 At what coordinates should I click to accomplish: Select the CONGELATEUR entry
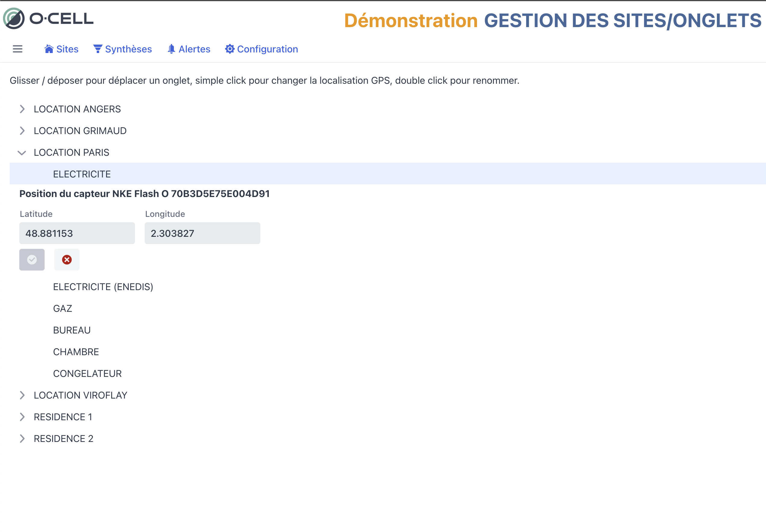point(87,374)
